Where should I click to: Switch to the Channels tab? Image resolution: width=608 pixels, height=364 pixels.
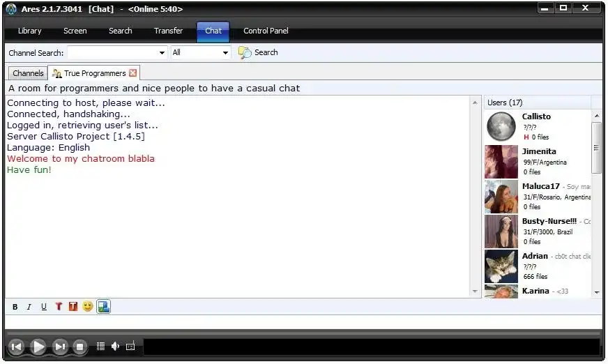[28, 73]
